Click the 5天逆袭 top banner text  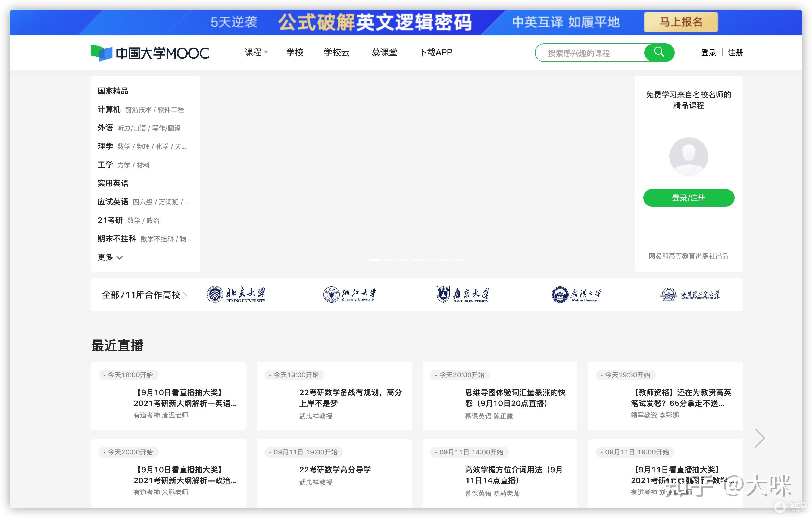234,22
